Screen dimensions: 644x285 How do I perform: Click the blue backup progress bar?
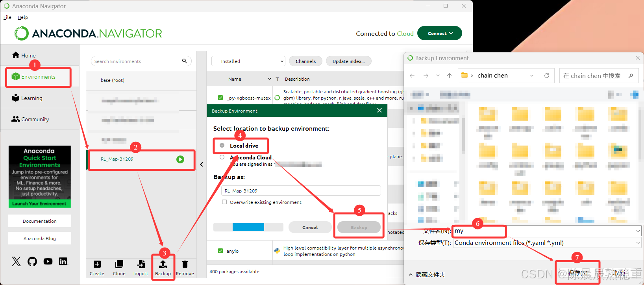[248, 227]
